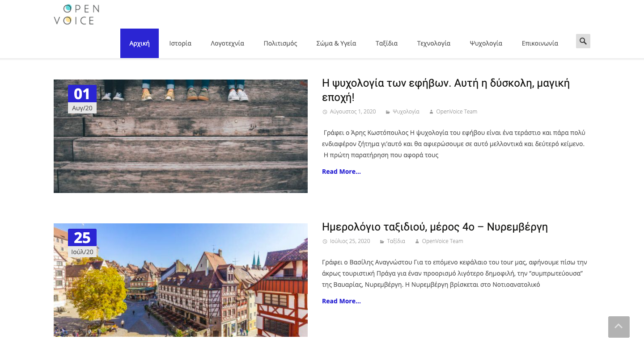Click the Ταξίδια category tag under second post

point(396,241)
